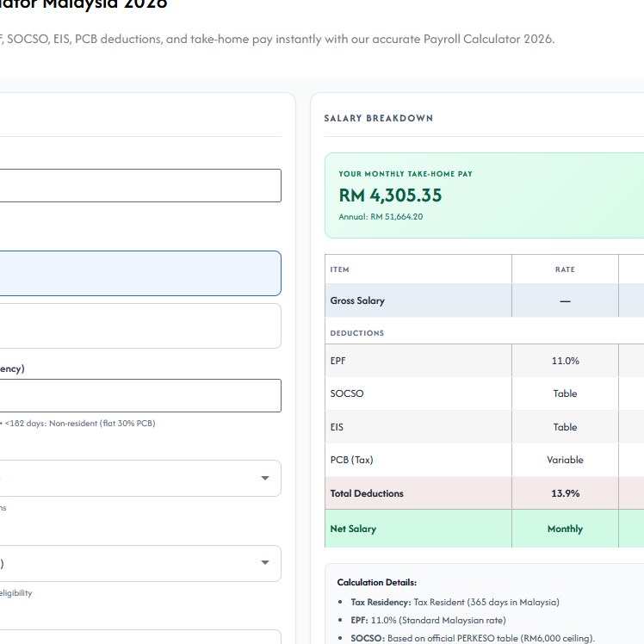Image resolution: width=644 pixels, height=644 pixels.
Task: Click the Annual: RM 51,664.20 text
Action: point(381,217)
